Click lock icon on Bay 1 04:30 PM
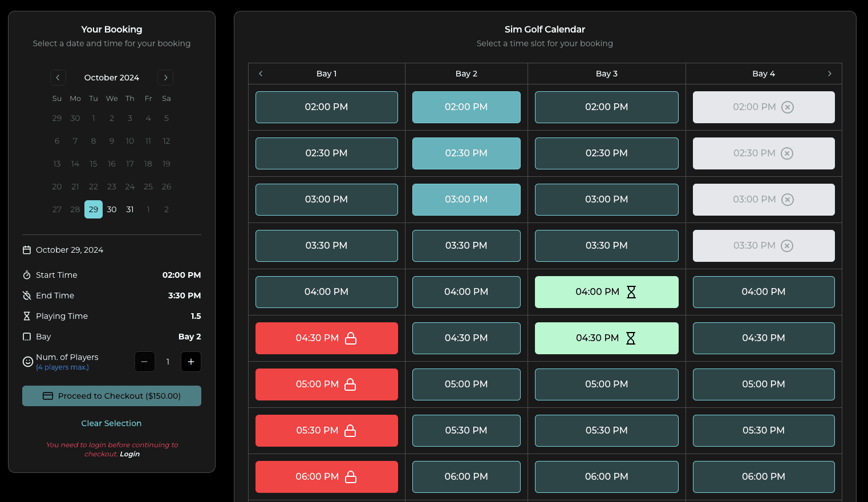This screenshot has width=868, height=502. tap(351, 338)
